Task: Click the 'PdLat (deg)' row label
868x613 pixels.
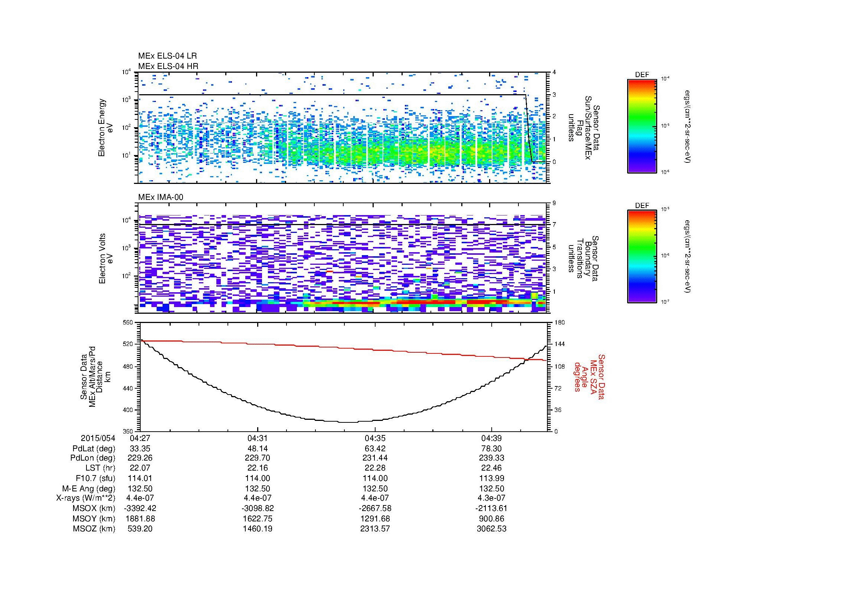Action: pyautogui.click(x=94, y=449)
